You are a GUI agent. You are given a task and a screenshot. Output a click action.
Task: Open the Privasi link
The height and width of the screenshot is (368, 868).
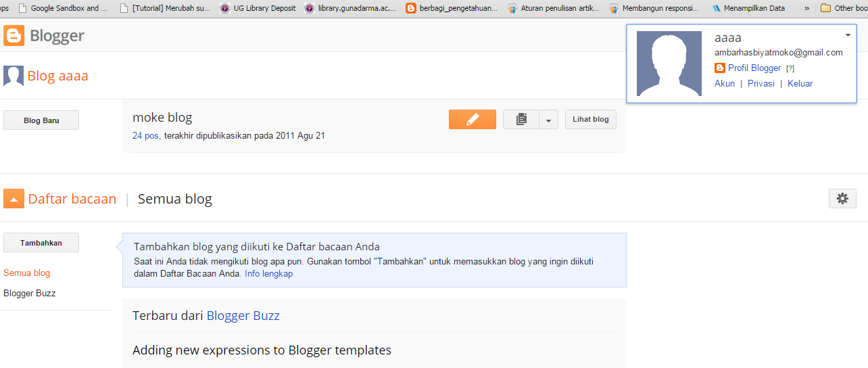pyautogui.click(x=761, y=84)
